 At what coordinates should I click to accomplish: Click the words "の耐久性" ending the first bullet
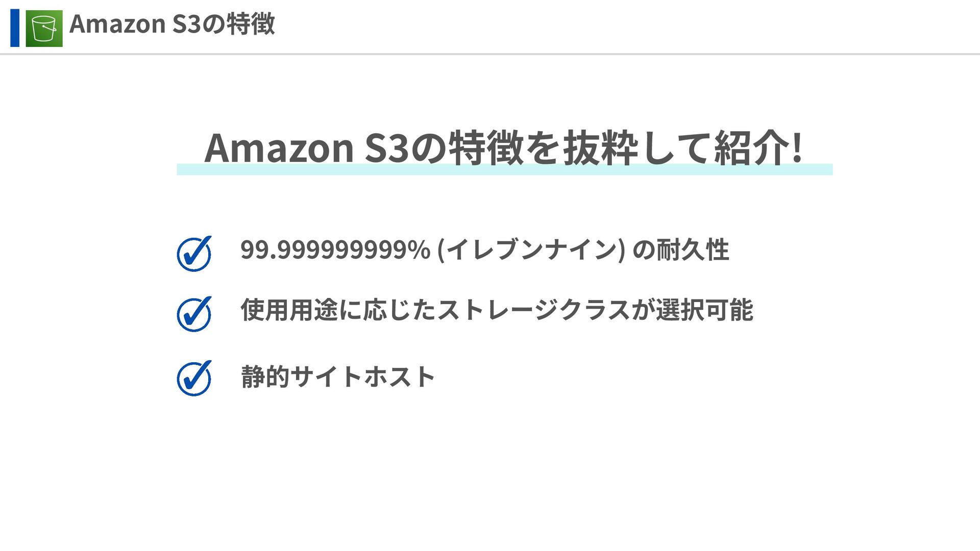pyautogui.click(x=681, y=250)
